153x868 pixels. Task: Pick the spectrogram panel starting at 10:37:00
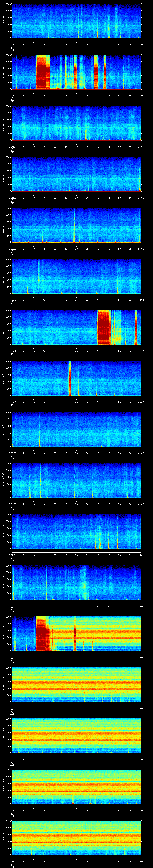[77, 787]
